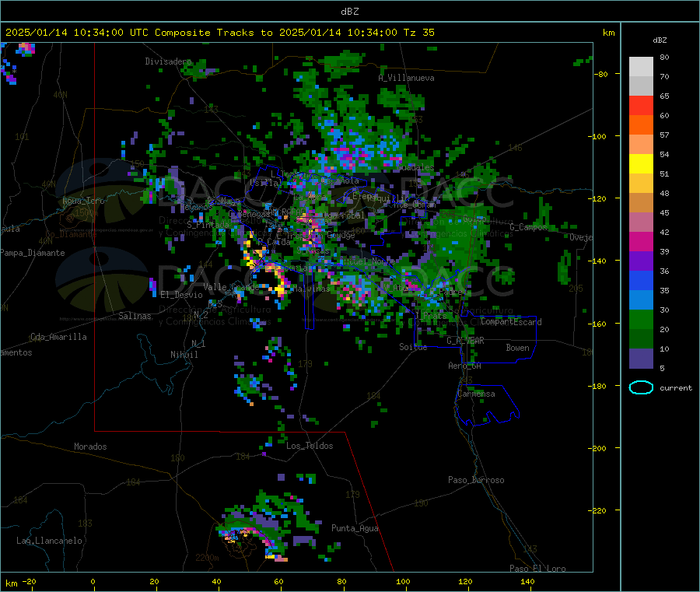Click the 'Aero_GA' map label
The width and height of the screenshot is (700, 592).
tap(464, 366)
